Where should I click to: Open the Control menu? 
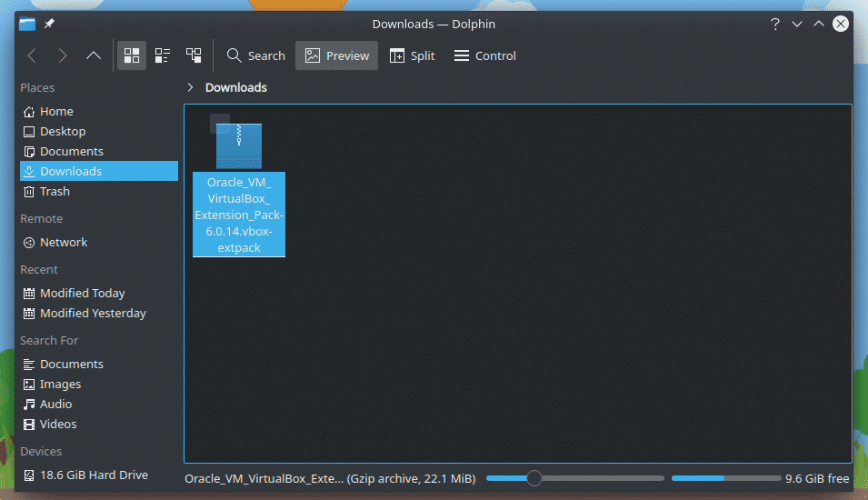coord(485,55)
